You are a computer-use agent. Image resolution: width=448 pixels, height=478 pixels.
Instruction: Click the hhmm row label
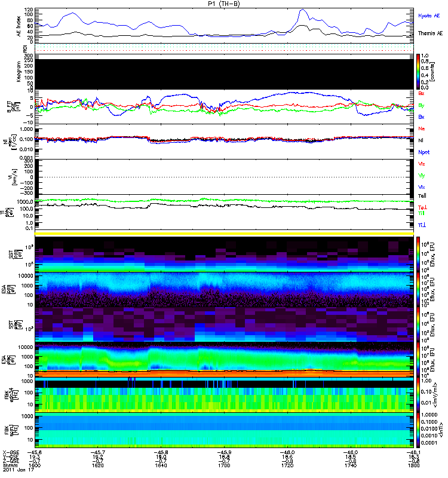coord(9,465)
